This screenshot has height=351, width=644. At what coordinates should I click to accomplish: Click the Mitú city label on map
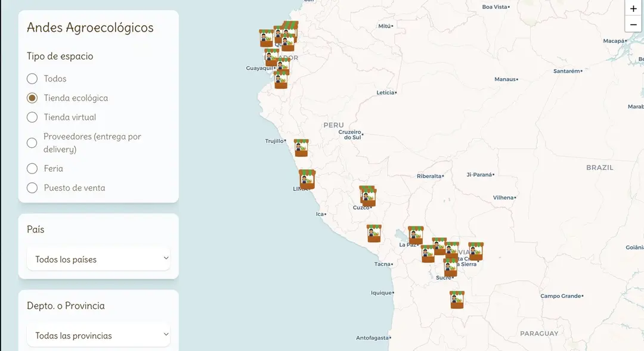385,26
